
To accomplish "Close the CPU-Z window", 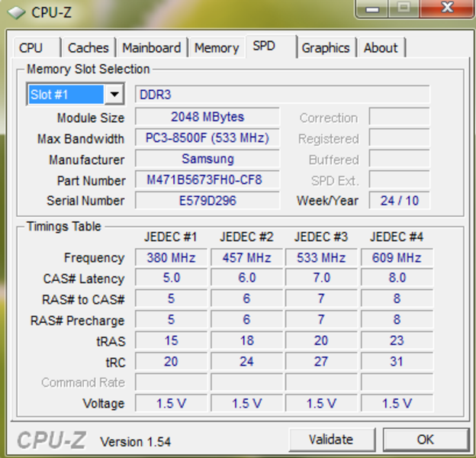I will click(x=448, y=8).
